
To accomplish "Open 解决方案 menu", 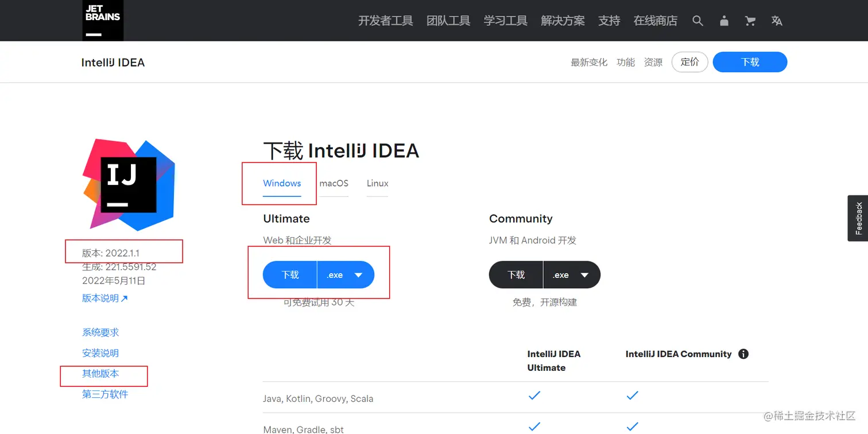I will [563, 21].
